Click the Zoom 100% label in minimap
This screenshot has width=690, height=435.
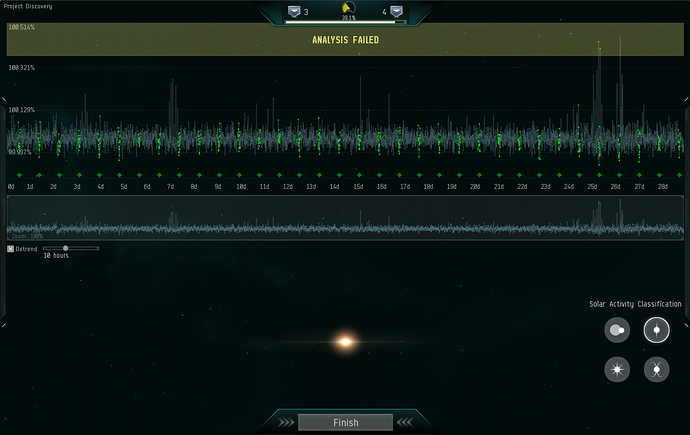[x=27, y=236]
